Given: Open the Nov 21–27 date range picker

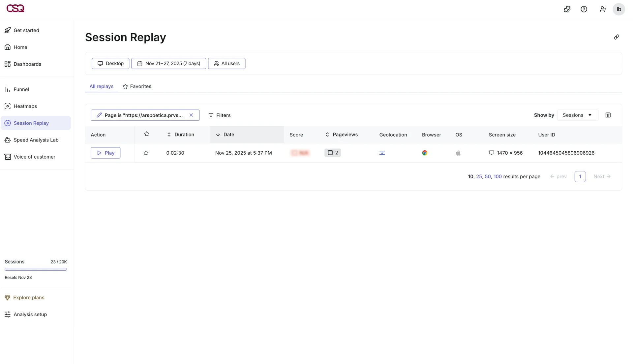Looking at the screenshot, I should point(168,64).
